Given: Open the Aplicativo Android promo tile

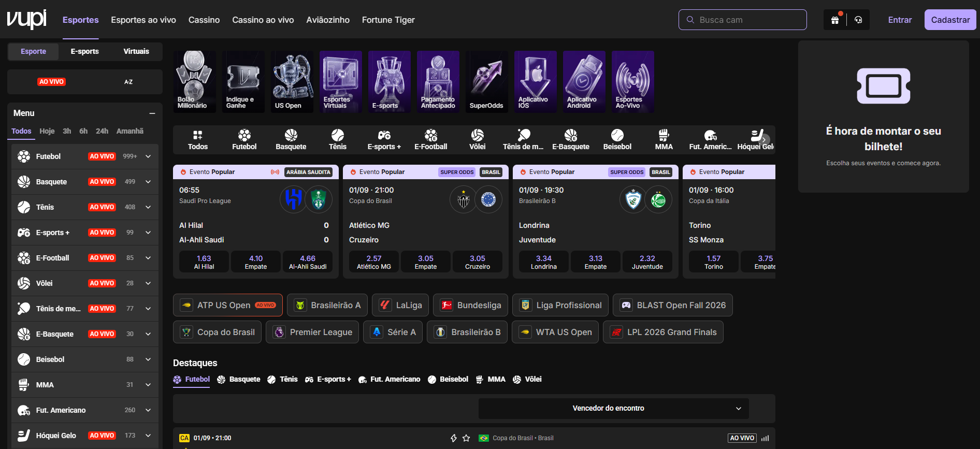Looking at the screenshot, I should point(584,82).
